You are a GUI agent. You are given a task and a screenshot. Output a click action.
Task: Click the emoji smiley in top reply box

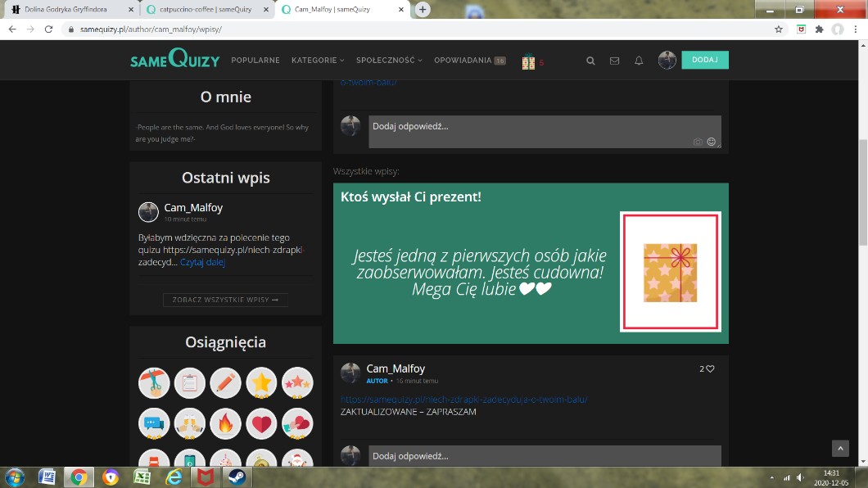[x=711, y=142]
